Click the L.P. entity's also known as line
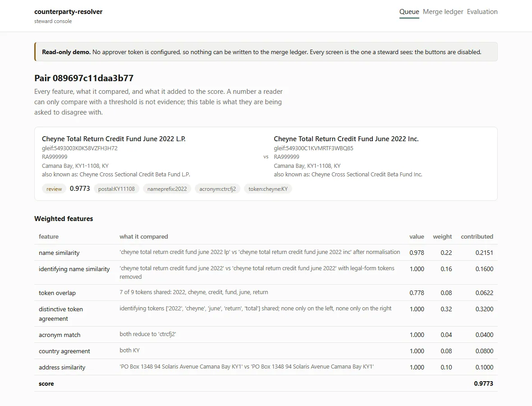 (x=116, y=175)
